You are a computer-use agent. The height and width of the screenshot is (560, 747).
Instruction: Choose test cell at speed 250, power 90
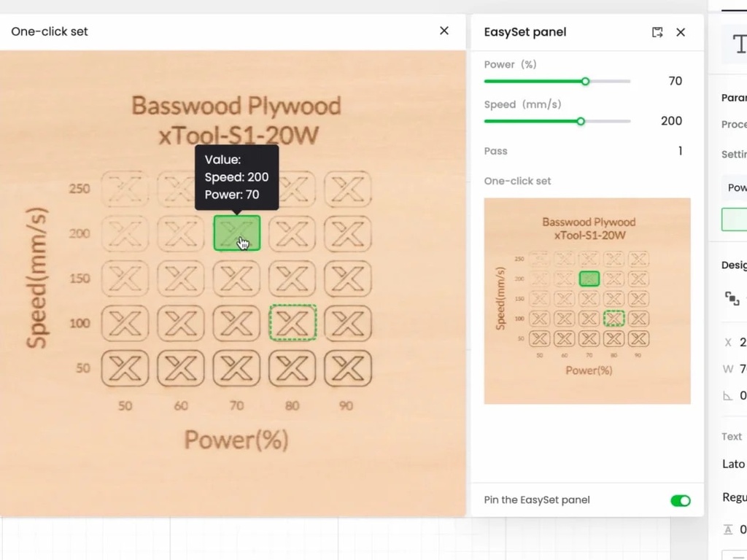click(x=347, y=189)
